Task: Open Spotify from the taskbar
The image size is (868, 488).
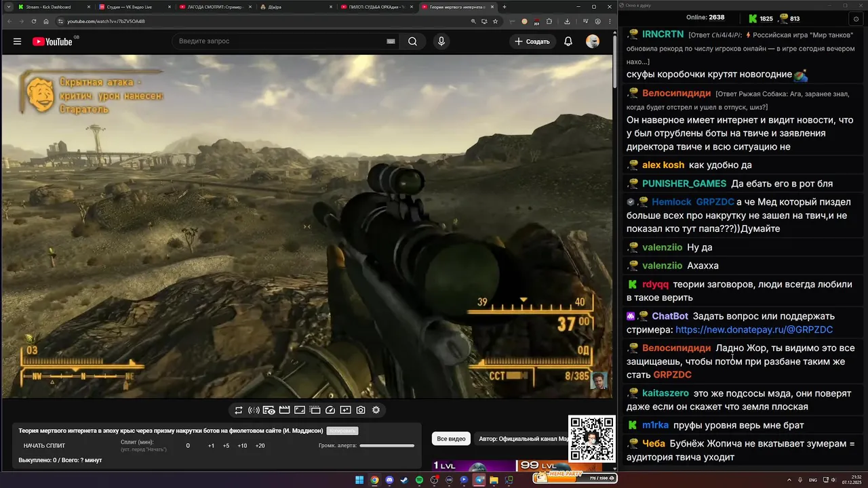Action: (420, 481)
